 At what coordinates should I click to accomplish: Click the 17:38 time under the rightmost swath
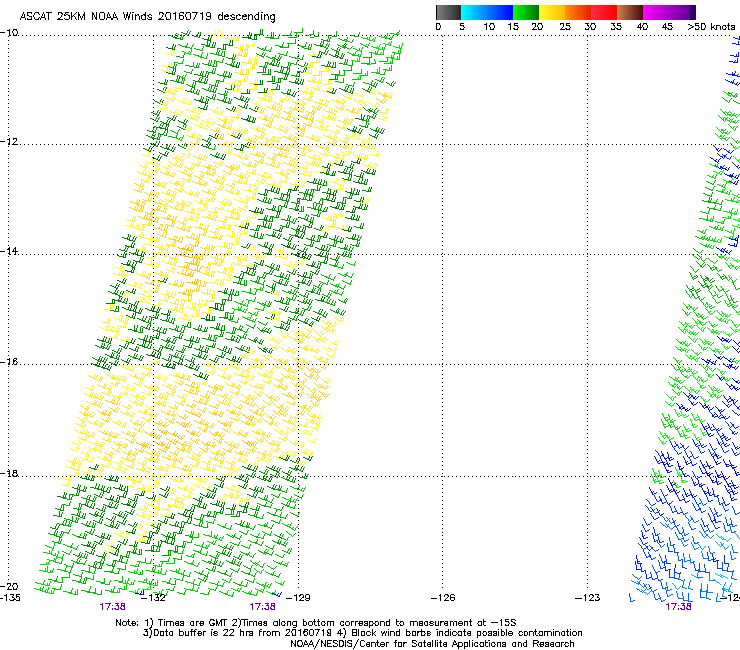pyautogui.click(x=678, y=607)
